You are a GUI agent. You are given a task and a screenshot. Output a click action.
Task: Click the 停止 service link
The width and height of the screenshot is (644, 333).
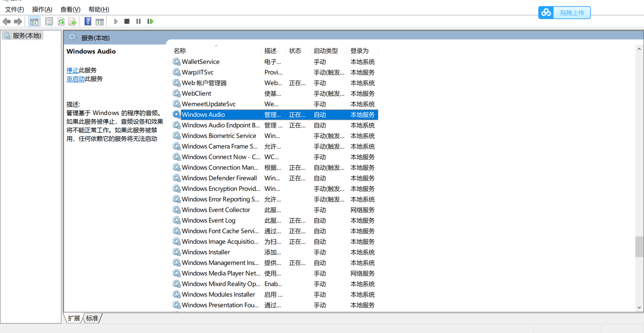(x=72, y=70)
